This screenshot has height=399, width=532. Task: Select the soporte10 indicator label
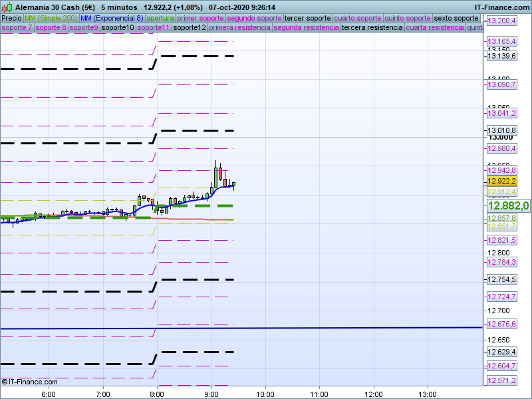(x=118, y=27)
